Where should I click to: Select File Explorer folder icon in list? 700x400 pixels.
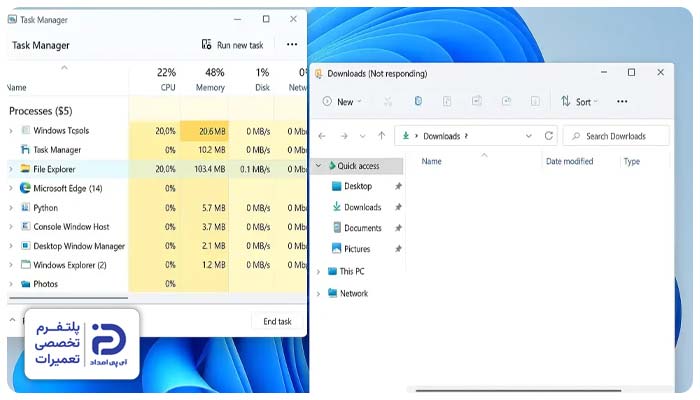[25, 169]
